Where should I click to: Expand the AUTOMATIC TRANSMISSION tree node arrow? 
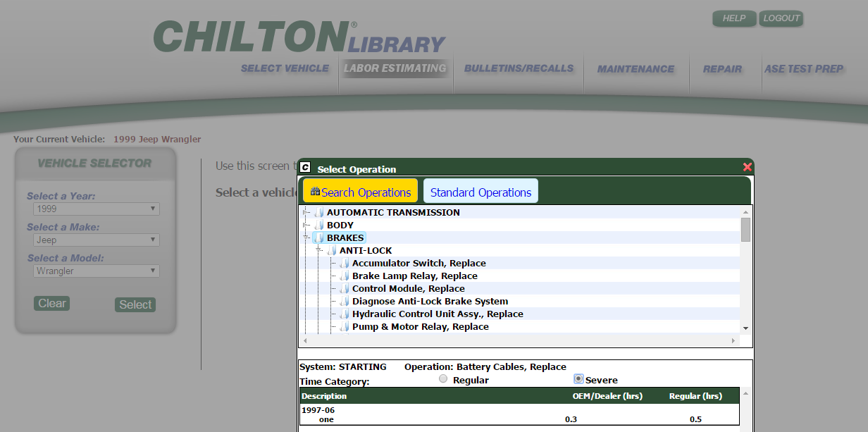(306, 212)
